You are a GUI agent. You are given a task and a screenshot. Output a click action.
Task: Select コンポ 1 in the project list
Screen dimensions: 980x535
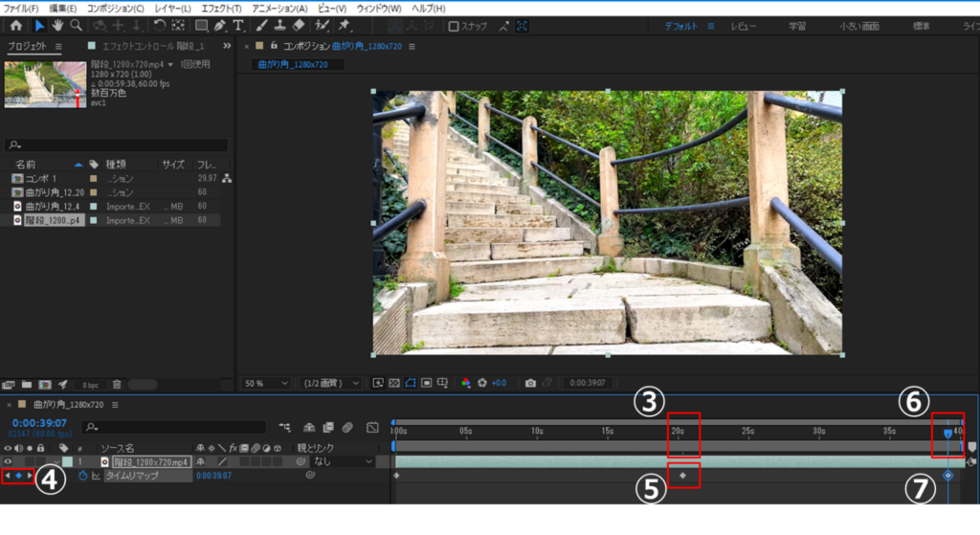coord(42,179)
